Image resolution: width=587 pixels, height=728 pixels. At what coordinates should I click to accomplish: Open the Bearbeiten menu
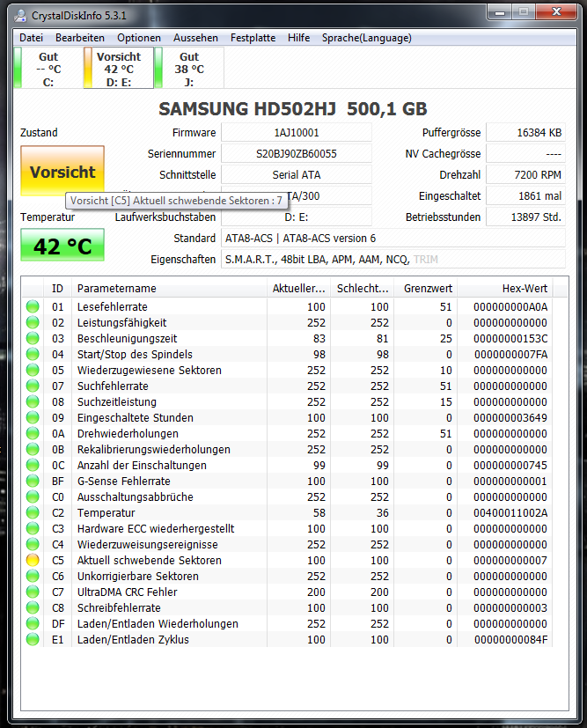coord(80,38)
